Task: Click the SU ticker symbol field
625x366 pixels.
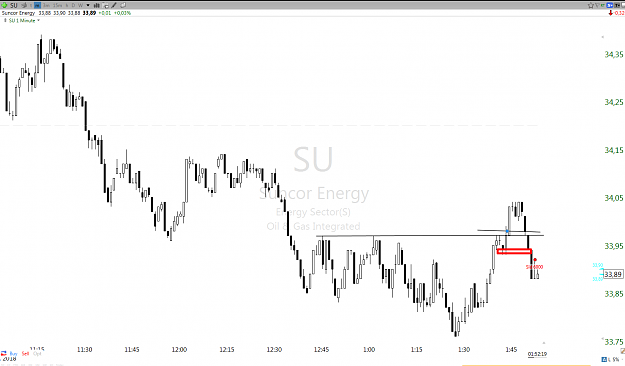Action: click(14, 5)
